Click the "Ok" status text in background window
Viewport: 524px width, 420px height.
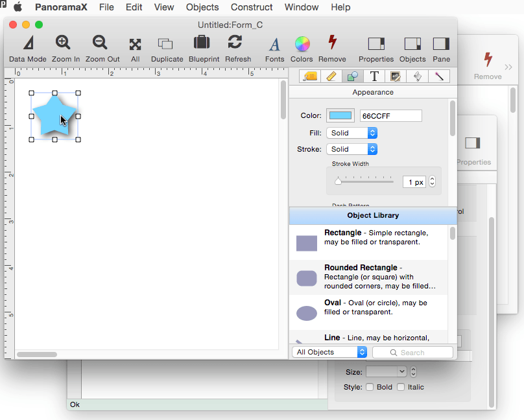coord(75,404)
